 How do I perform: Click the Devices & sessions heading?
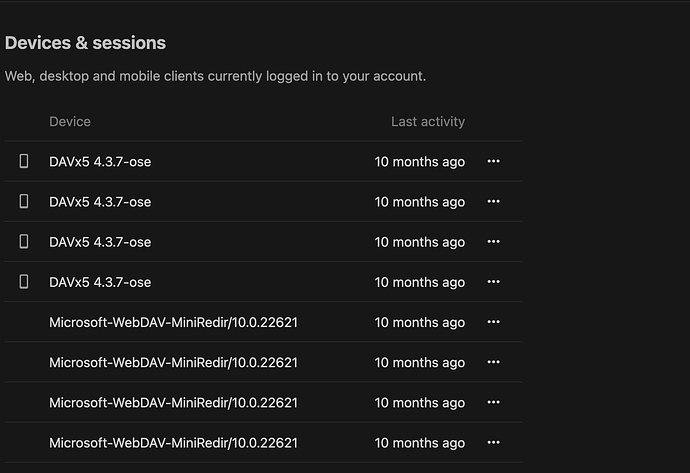tap(85, 43)
